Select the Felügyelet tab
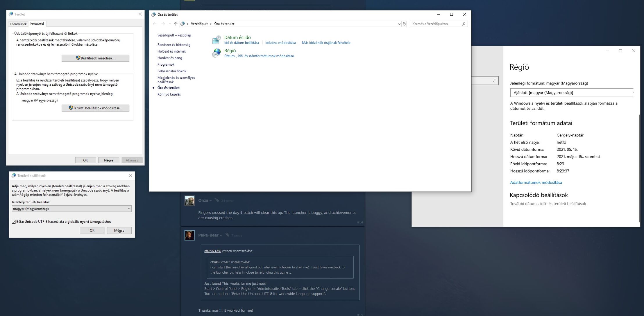The image size is (644, 316). (x=37, y=24)
